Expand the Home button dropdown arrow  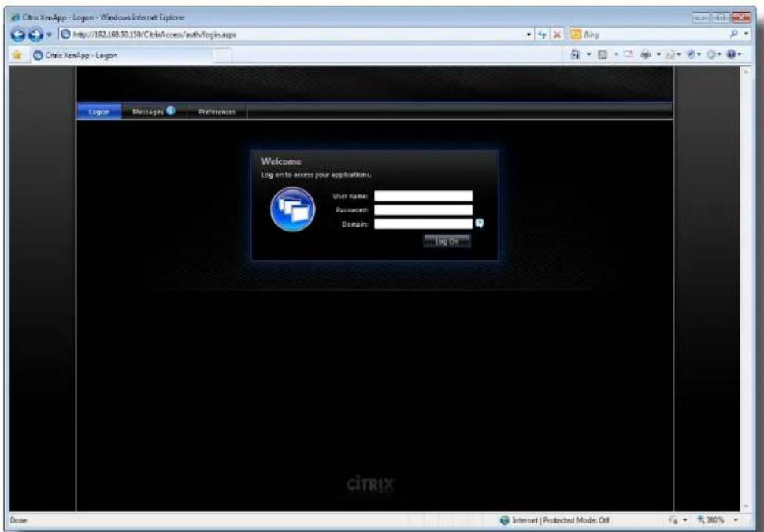(588, 54)
